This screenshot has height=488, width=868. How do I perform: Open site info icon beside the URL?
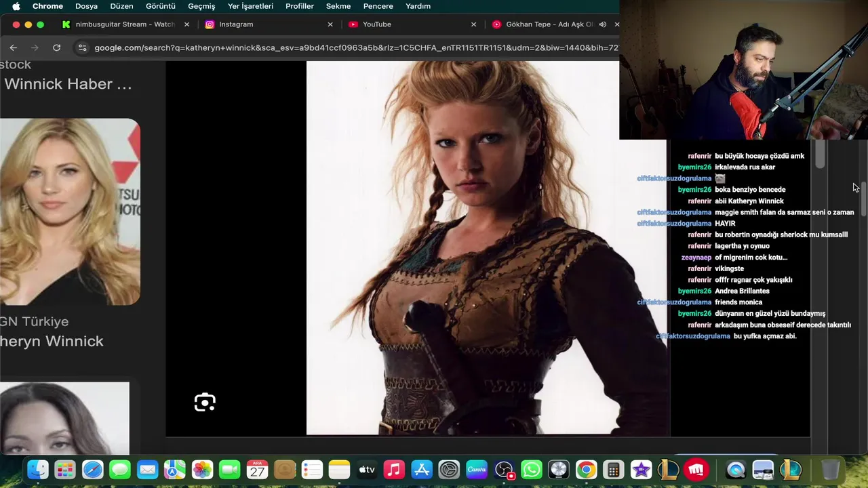coord(83,47)
